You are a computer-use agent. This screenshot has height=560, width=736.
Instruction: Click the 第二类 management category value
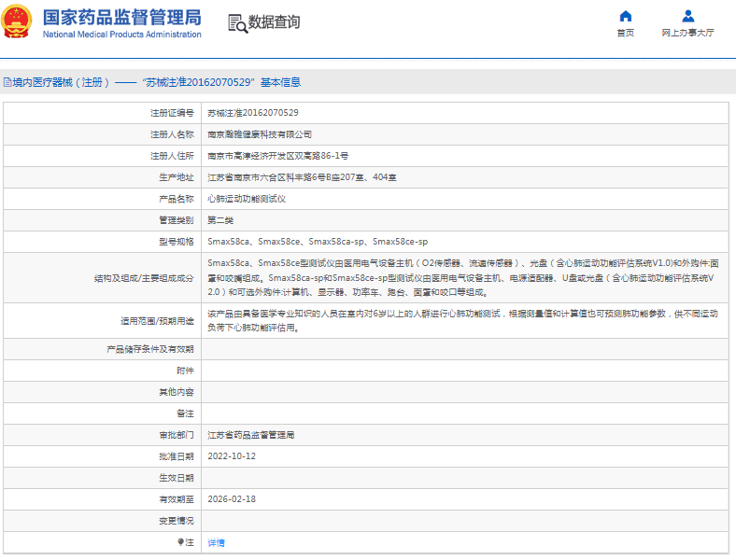[220, 220]
